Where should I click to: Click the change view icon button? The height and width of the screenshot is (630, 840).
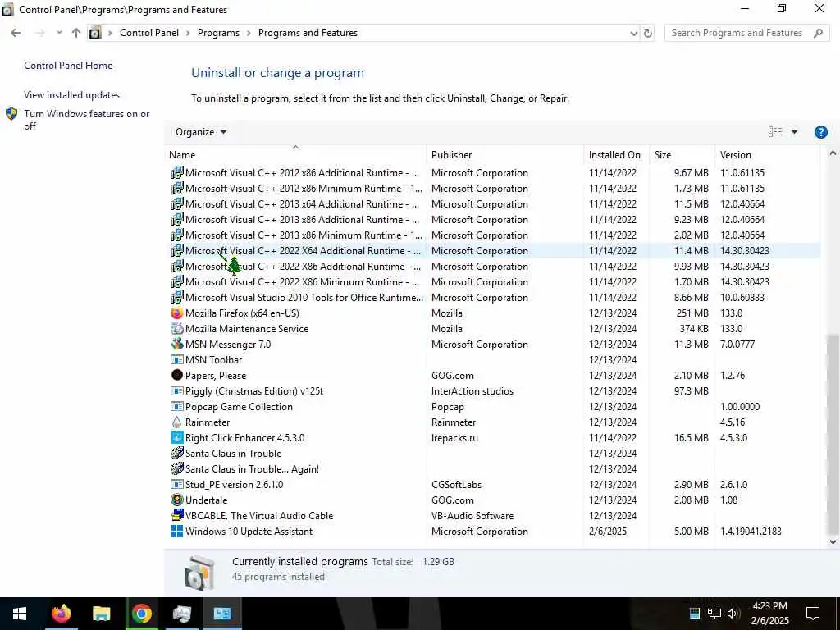click(x=774, y=132)
